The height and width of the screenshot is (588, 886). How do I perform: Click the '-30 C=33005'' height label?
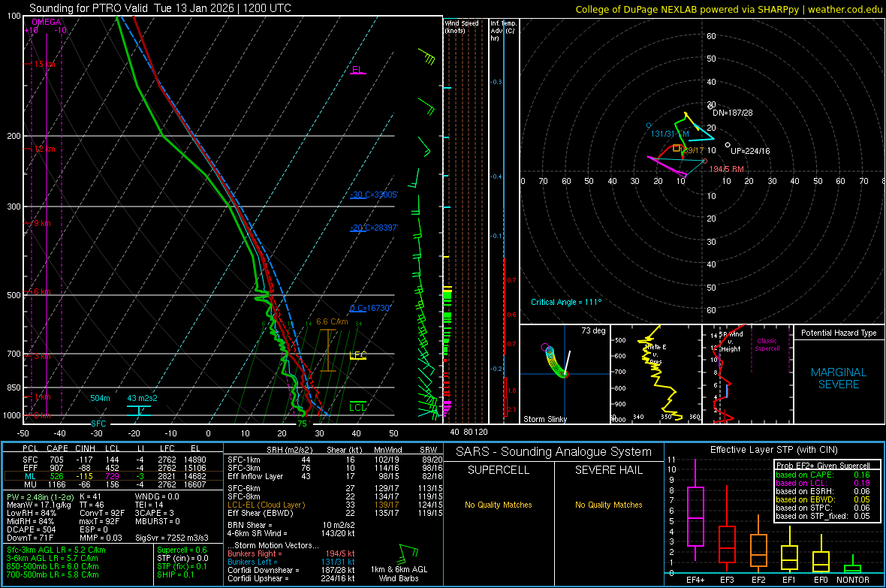pyautogui.click(x=374, y=194)
